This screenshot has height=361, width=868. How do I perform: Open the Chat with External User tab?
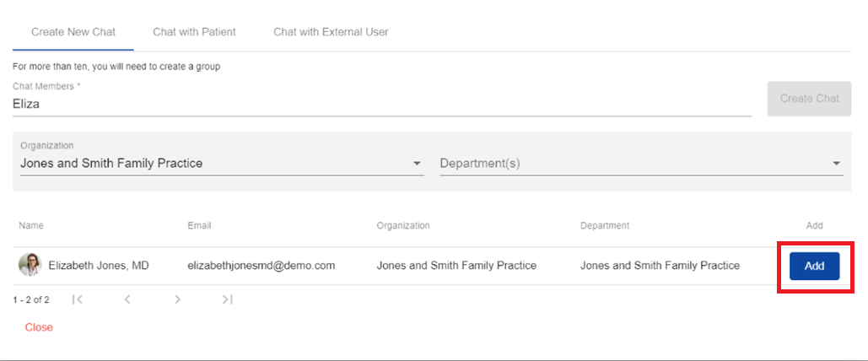(331, 32)
